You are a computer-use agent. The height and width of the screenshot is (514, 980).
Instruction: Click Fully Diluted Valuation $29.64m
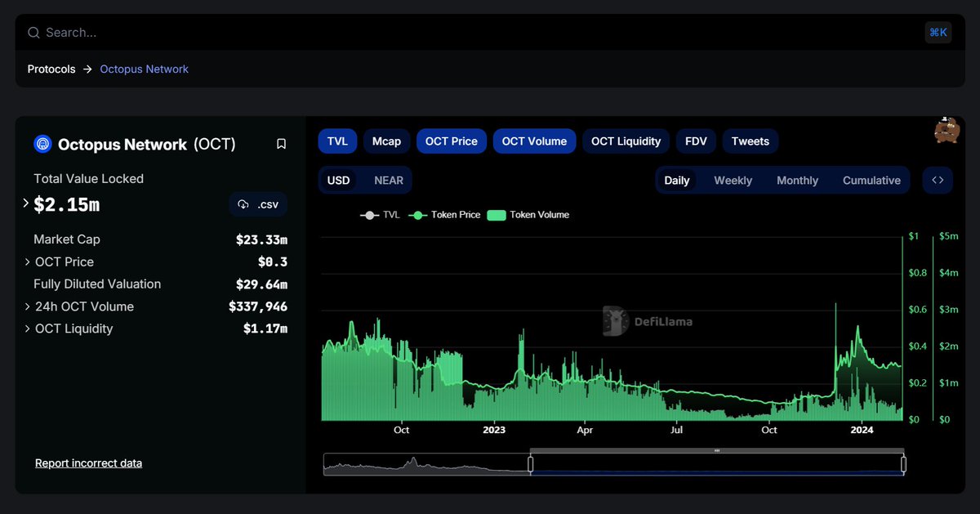pyautogui.click(x=261, y=285)
